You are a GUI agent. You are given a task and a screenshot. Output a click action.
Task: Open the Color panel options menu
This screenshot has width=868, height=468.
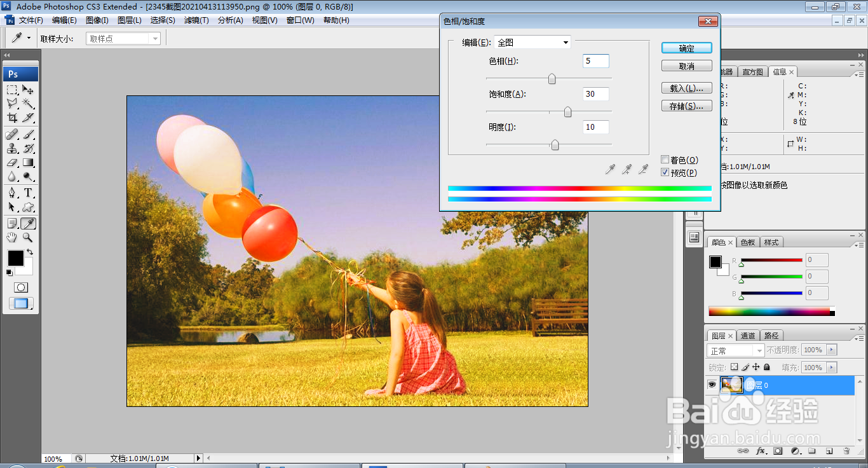[858, 245]
